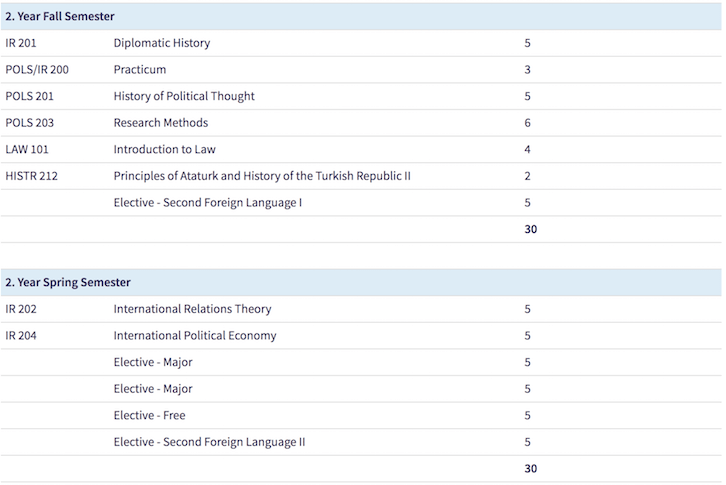Click the IR 204 course code

pos(21,336)
